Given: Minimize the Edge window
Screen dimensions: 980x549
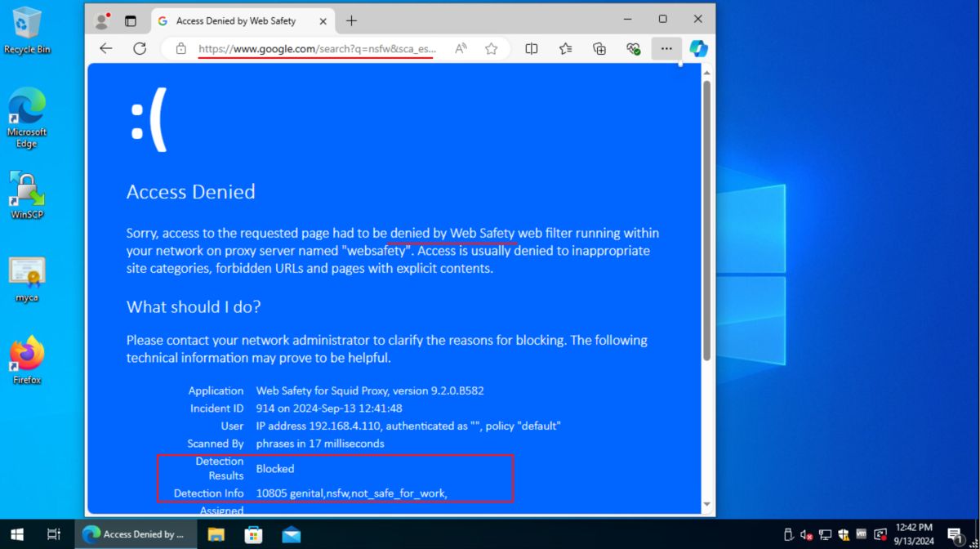Looking at the screenshot, I should 627,19.
